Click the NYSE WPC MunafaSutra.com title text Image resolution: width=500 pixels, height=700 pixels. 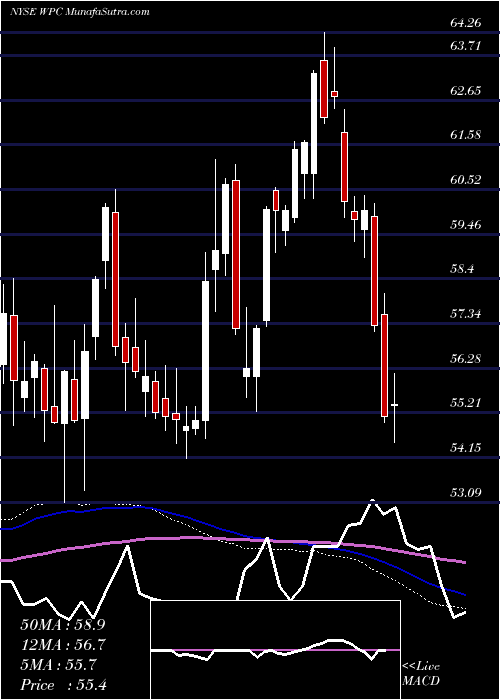tap(79, 12)
